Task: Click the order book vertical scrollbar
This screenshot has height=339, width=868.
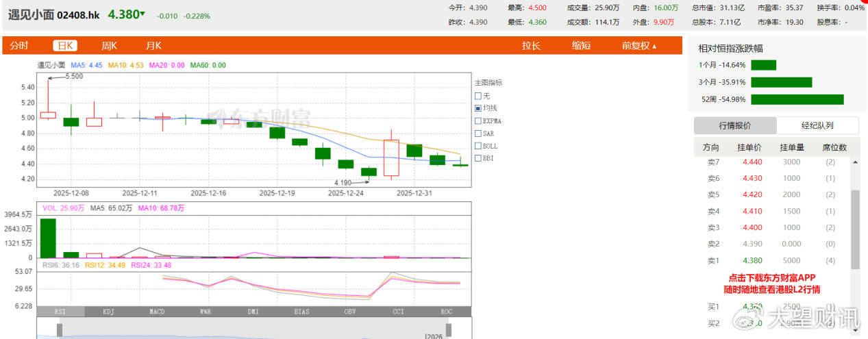Action: point(854,229)
